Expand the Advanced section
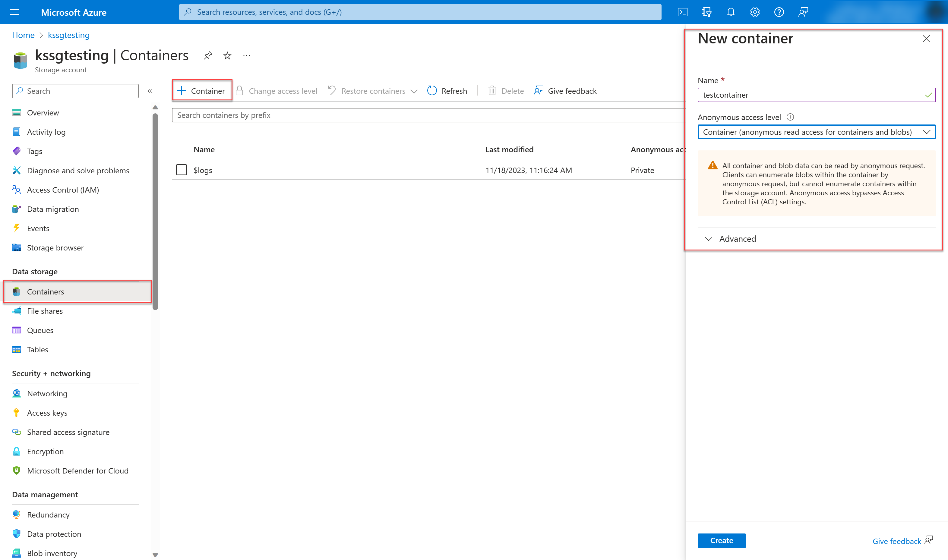Viewport: 948px width, 560px height. click(x=737, y=238)
